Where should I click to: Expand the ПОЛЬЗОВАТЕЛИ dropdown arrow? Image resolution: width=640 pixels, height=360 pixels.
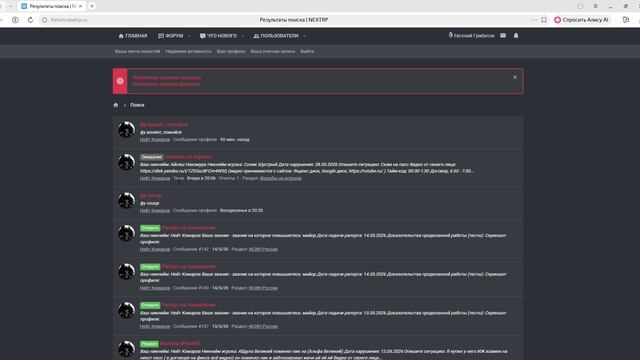tap(305, 36)
